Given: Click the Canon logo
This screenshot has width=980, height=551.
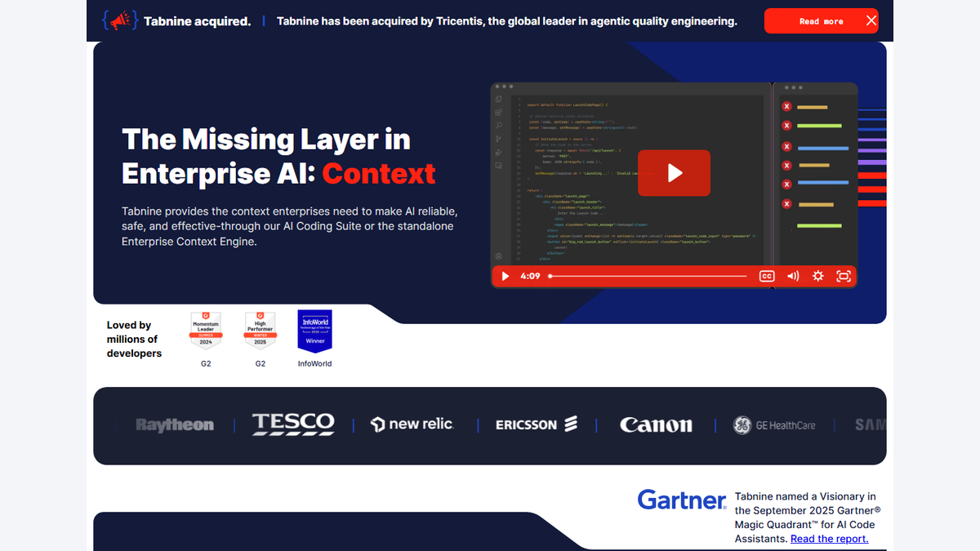Looking at the screenshot, I should click(x=656, y=425).
